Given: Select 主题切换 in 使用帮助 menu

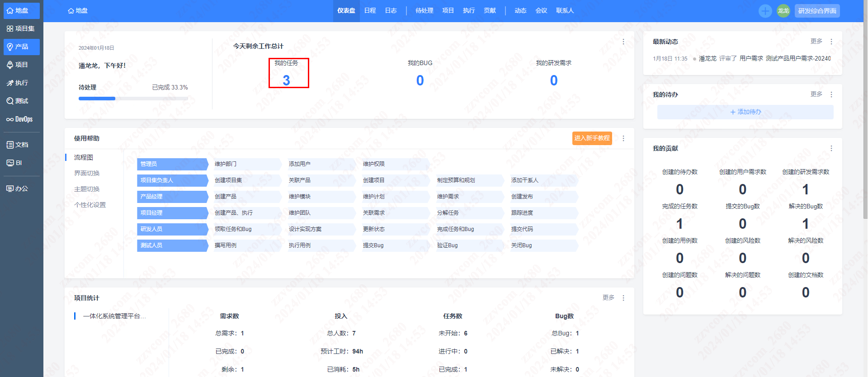Looking at the screenshot, I should (x=87, y=189).
